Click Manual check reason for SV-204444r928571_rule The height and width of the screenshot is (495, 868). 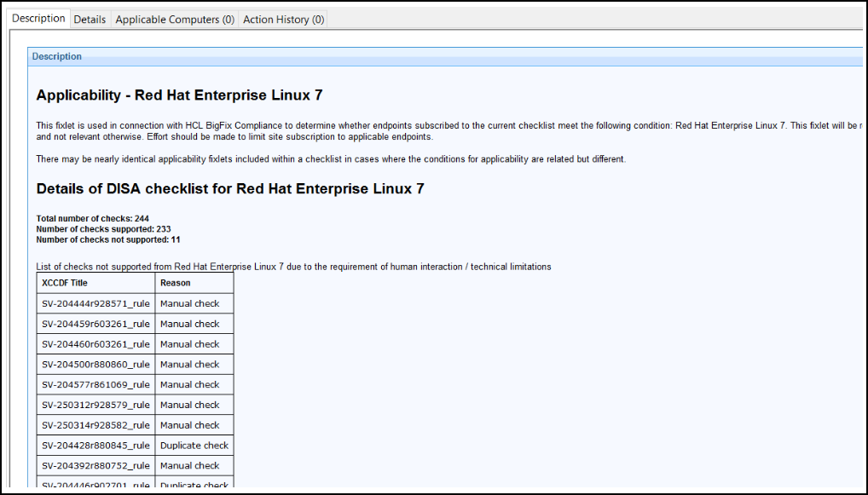(194, 303)
